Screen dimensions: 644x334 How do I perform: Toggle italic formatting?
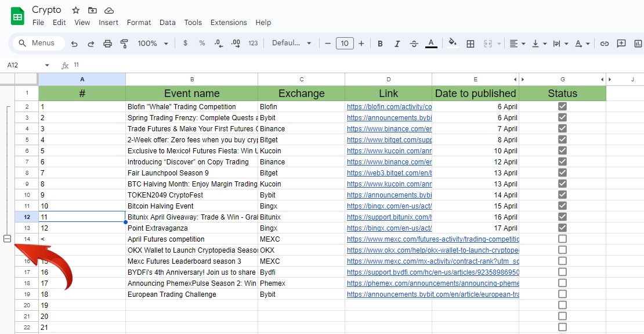[x=397, y=44]
